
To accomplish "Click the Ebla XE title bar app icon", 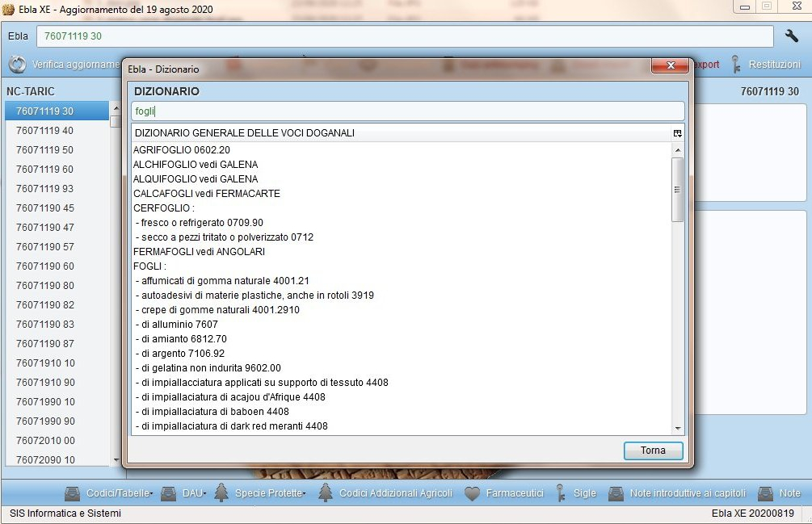I will pyautogui.click(x=8, y=10).
